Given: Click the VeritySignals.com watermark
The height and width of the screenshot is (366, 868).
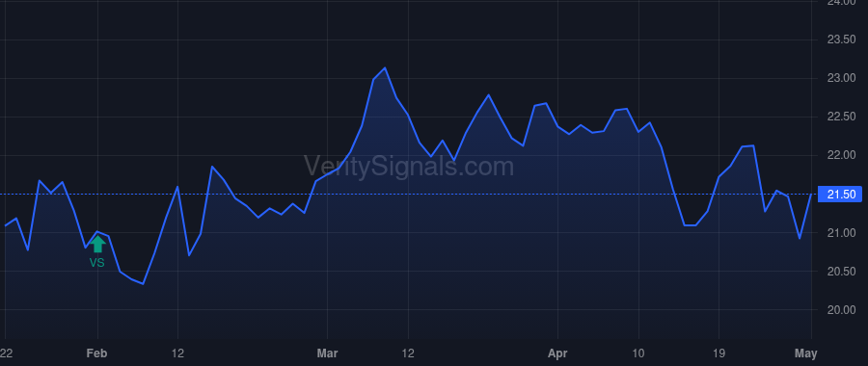Looking at the screenshot, I should (409, 167).
